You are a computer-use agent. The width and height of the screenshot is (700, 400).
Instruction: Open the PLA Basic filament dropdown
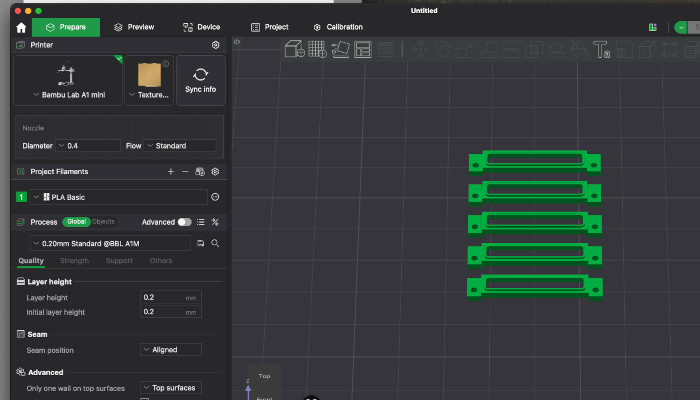pos(118,197)
